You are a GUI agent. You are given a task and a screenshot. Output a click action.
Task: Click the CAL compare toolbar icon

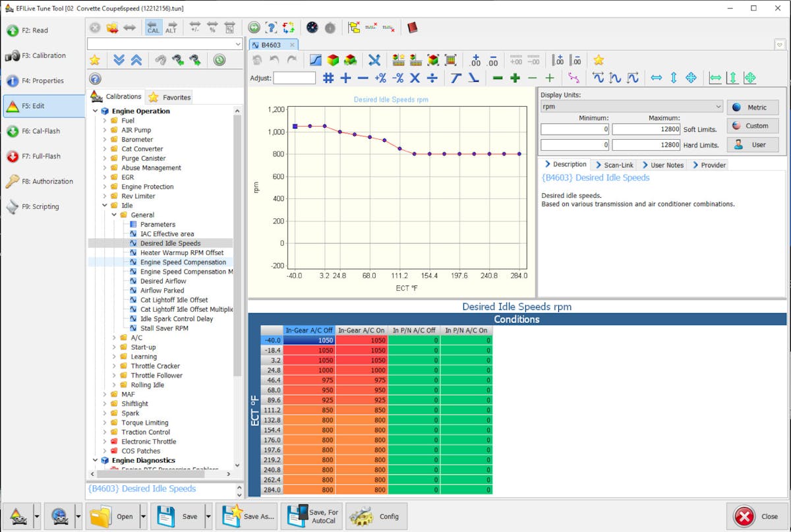153,28
